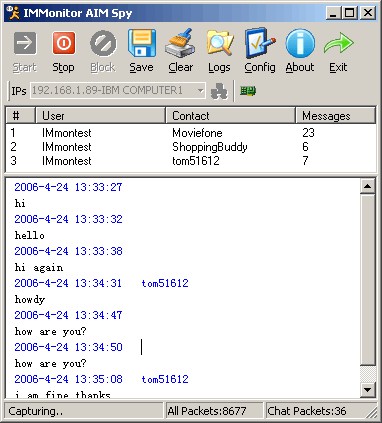The height and width of the screenshot is (423, 382).
Task: Click IMmontest user in row 2
Action: click(x=67, y=147)
